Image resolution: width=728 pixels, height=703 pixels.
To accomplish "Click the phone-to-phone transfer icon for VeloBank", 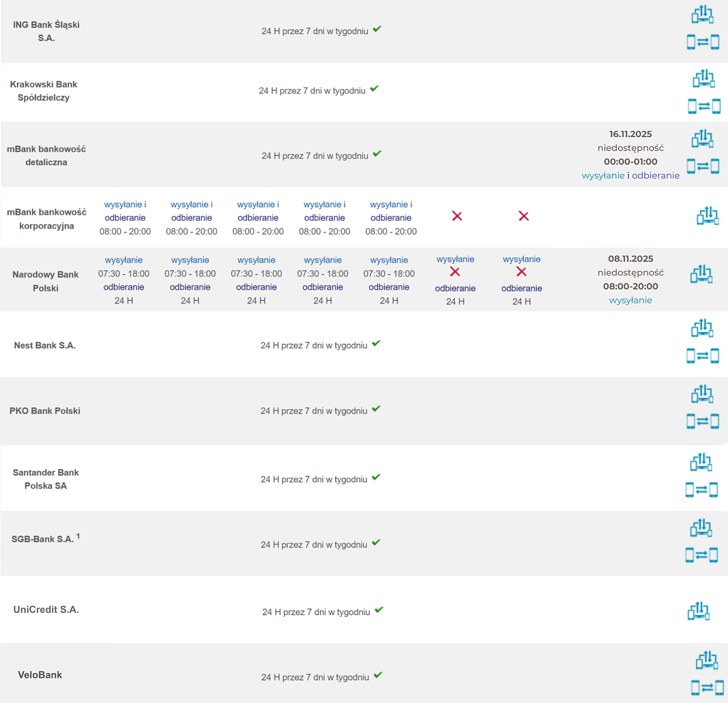I will [x=706, y=688].
